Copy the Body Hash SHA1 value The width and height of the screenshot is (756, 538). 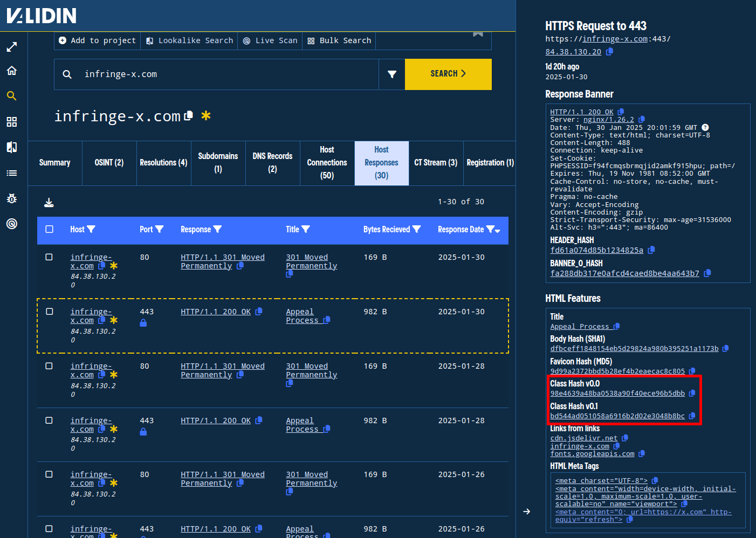[x=725, y=348]
